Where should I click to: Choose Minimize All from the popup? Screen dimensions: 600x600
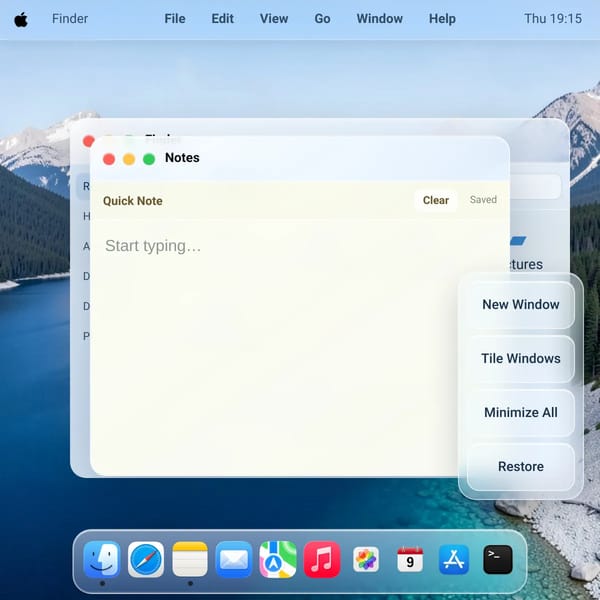pyautogui.click(x=521, y=412)
